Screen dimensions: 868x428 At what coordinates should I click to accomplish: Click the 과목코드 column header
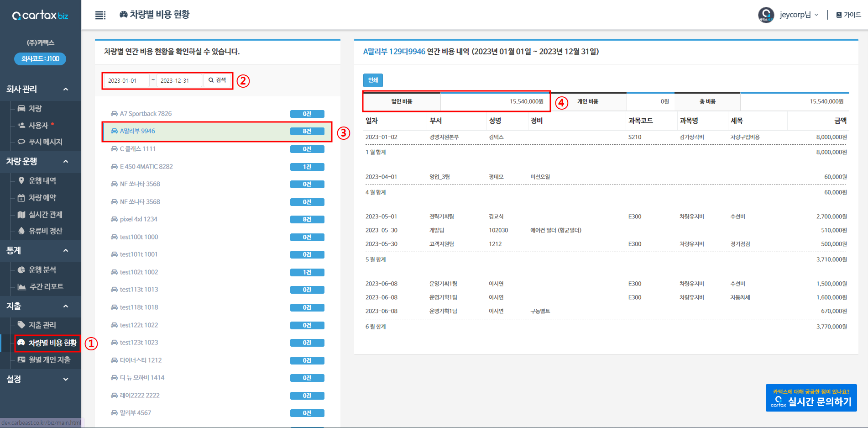click(x=640, y=121)
